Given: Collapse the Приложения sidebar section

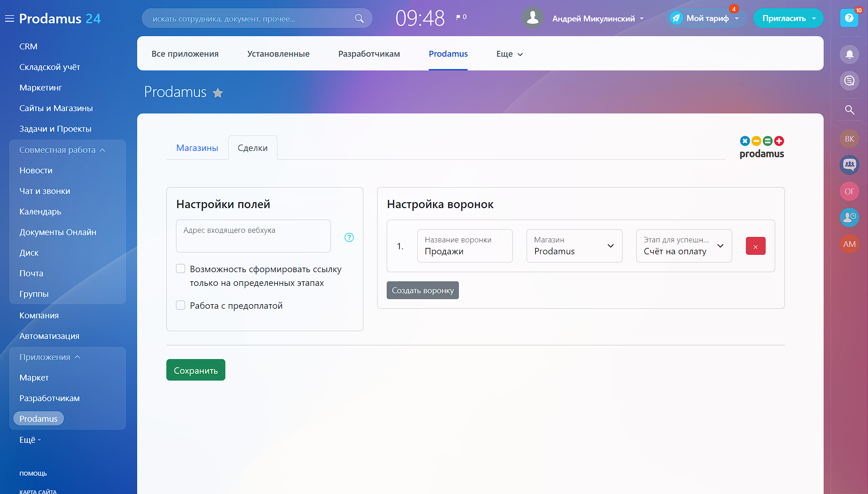Looking at the screenshot, I should pos(50,357).
